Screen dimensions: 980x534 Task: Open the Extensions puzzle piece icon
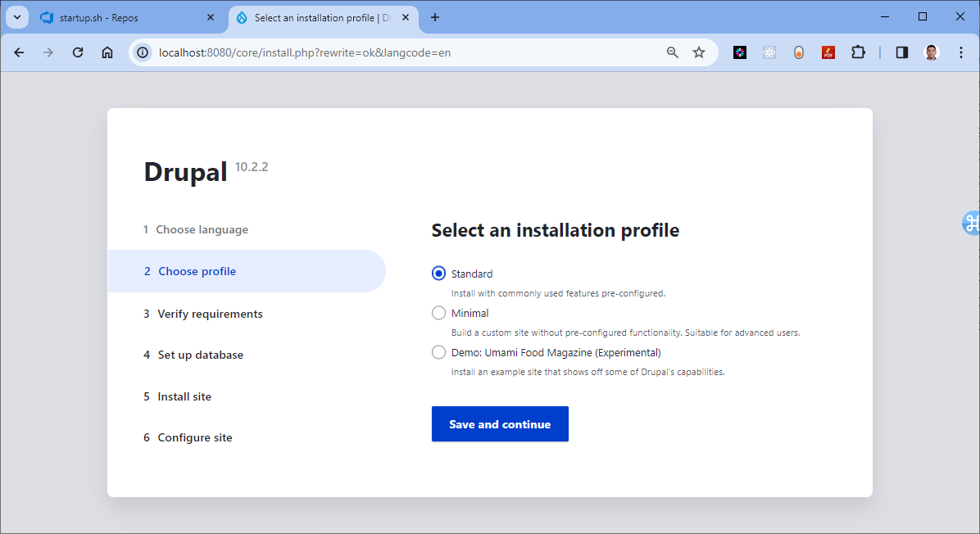[858, 52]
